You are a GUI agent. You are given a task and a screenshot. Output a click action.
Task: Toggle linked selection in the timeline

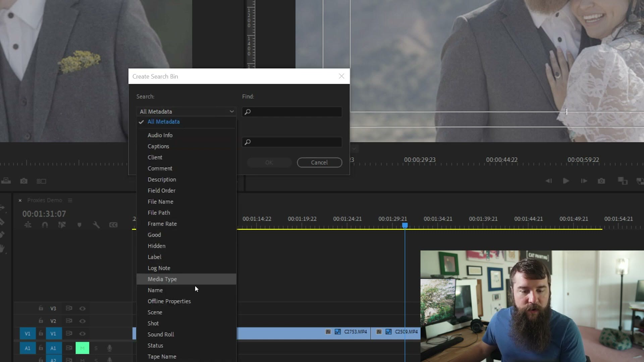[62, 225]
